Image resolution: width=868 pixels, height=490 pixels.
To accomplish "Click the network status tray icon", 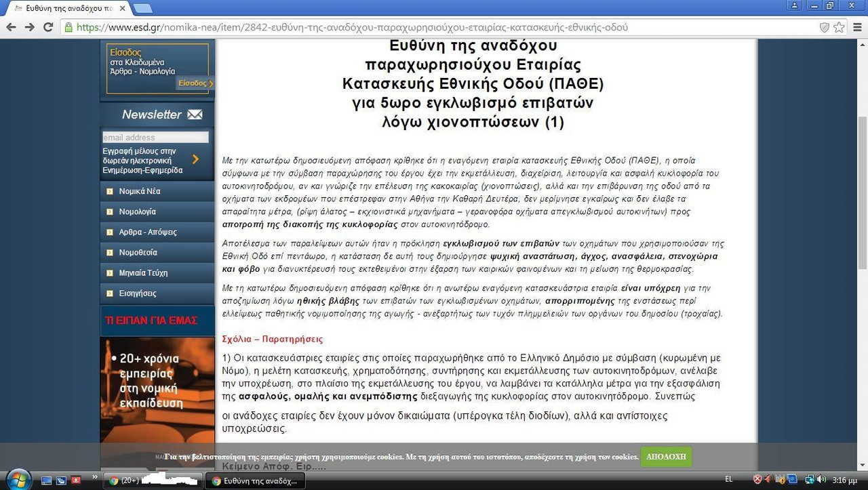I will [809, 480].
